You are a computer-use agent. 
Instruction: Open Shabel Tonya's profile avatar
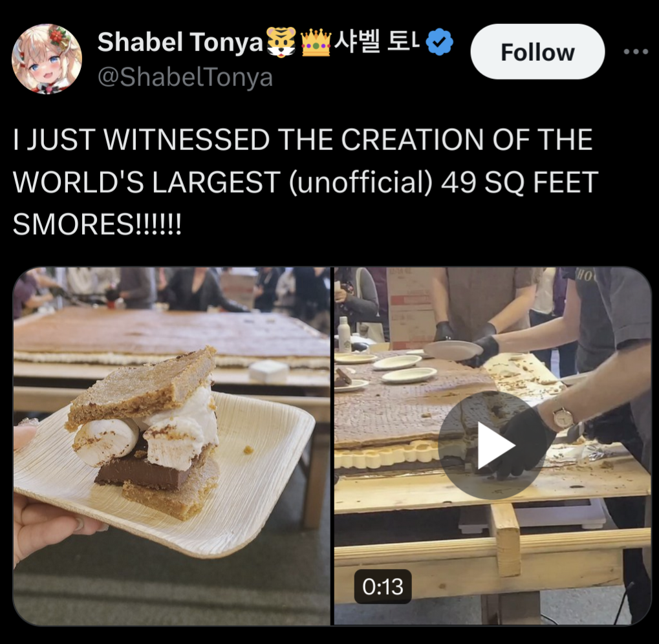pos(47,59)
